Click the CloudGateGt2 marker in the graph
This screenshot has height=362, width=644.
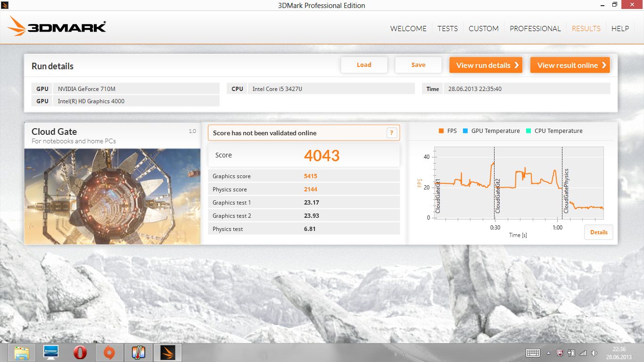(498, 196)
